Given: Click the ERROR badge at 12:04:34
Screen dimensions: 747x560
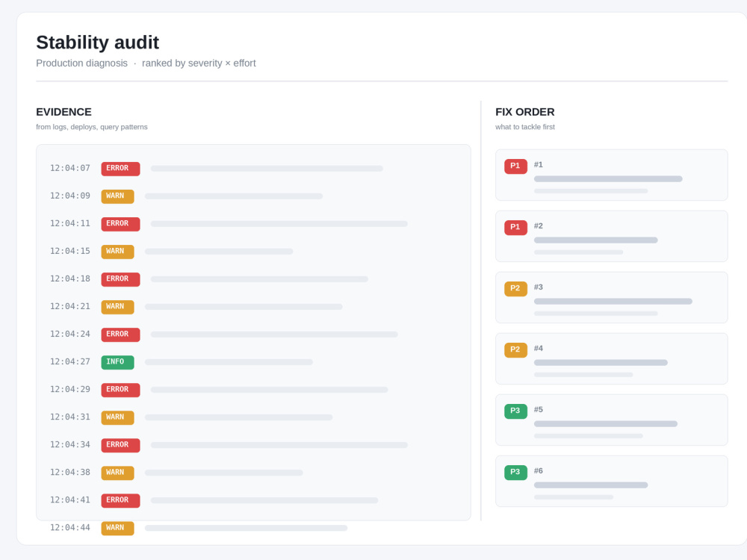Looking at the screenshot, I should pos(120,445).
